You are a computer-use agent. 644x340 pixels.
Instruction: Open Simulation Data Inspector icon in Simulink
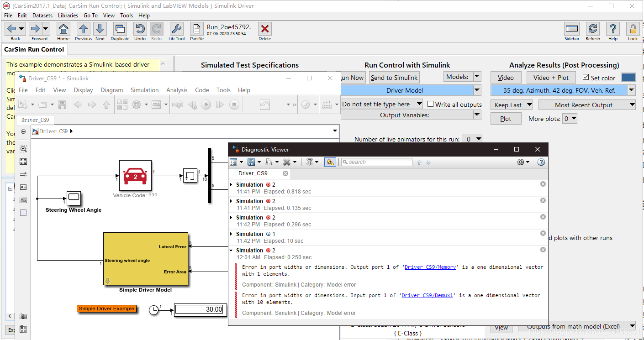pos(265,105)
